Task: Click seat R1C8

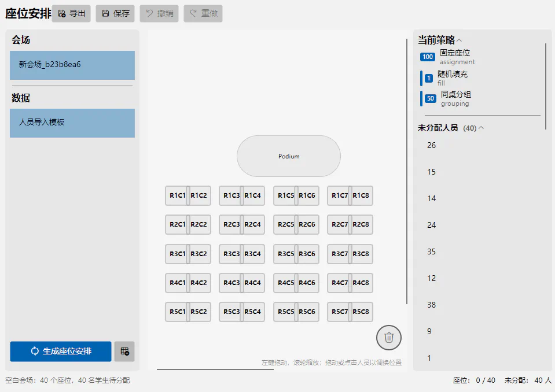Action: [x=361, y=195]
